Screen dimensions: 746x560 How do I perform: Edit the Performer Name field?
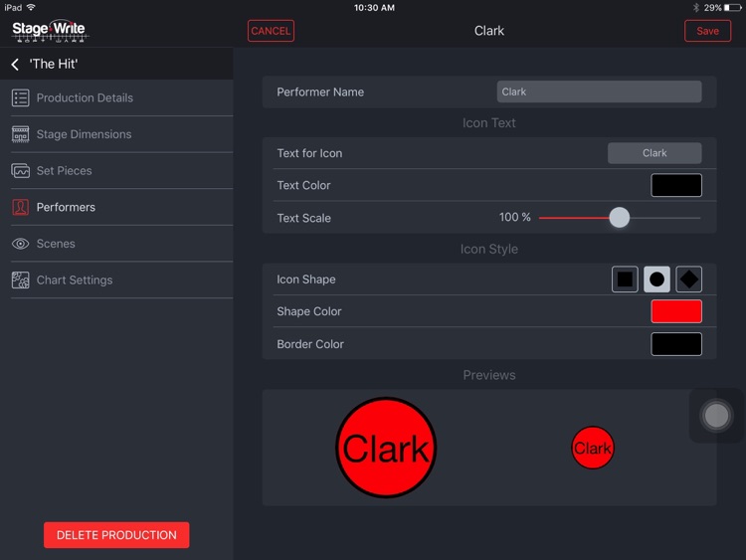pyautogui.click(x=599, y=92)
